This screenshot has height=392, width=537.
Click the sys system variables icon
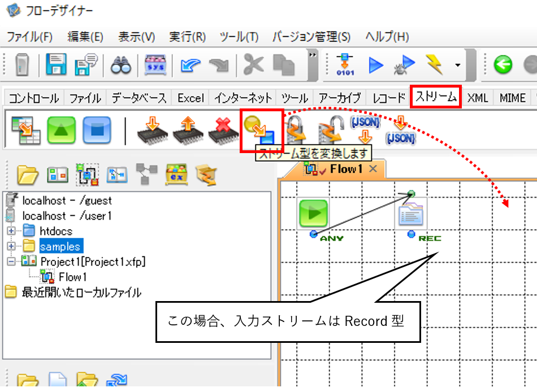click(x=155, y=65)
